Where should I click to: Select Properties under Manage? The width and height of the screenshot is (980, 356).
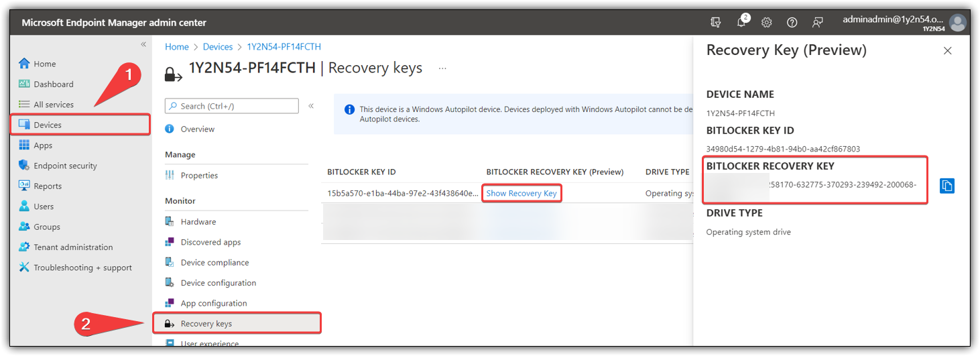pos(199,176)
